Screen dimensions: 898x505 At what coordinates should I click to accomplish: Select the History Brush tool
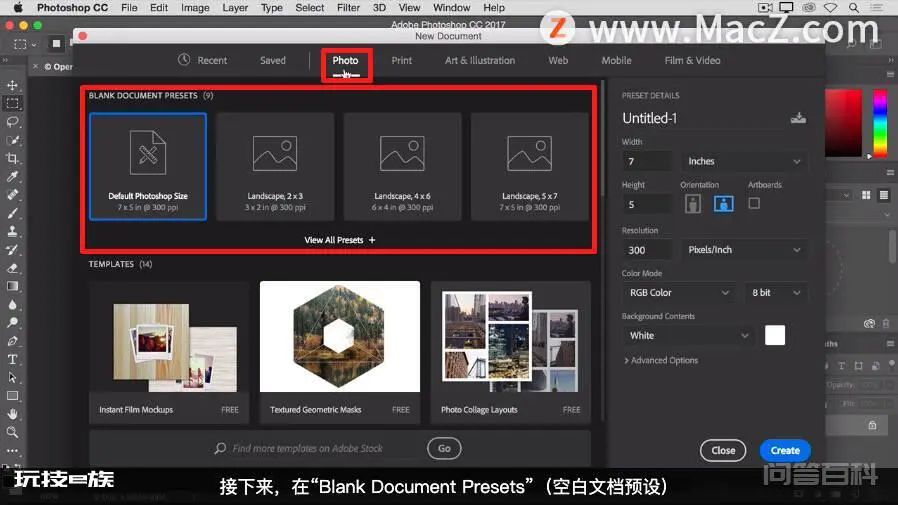pos(12,250)
